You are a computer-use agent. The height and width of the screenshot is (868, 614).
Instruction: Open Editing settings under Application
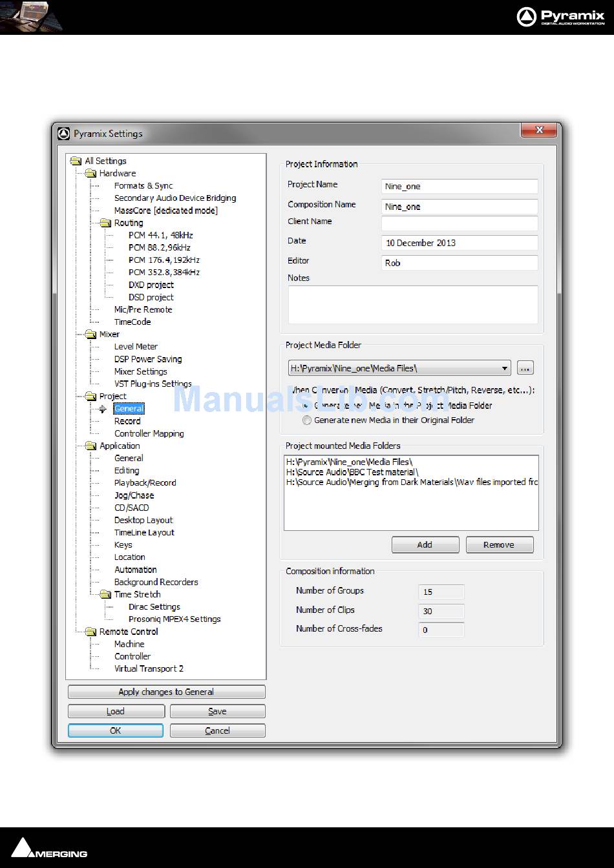click(127, 471)
